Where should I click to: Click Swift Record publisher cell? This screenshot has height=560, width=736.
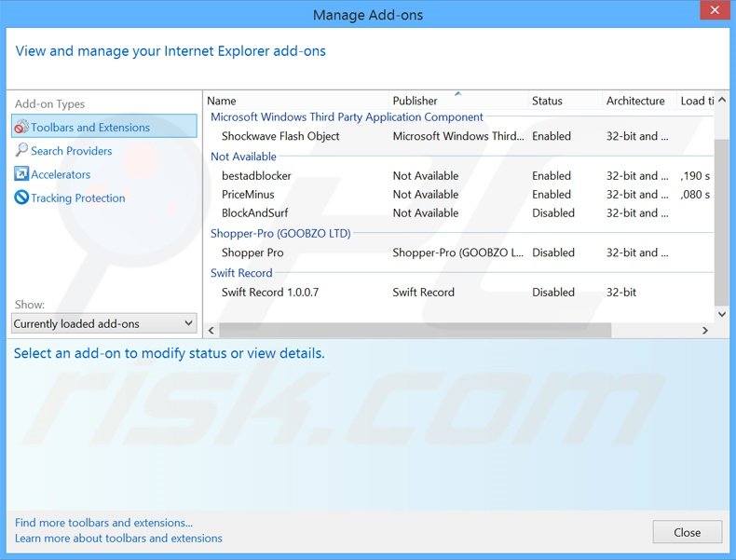coord(423,292)
